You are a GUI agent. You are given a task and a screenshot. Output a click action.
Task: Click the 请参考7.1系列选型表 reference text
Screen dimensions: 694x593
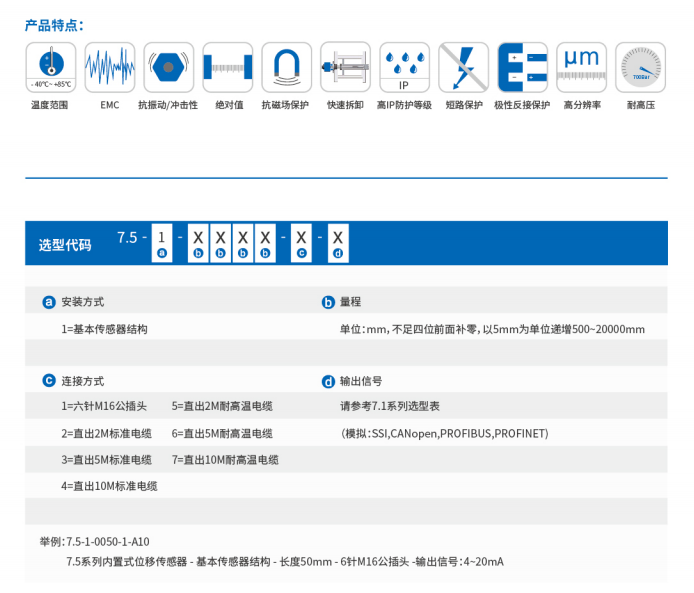pyautogui.click(x=390, y=406)
